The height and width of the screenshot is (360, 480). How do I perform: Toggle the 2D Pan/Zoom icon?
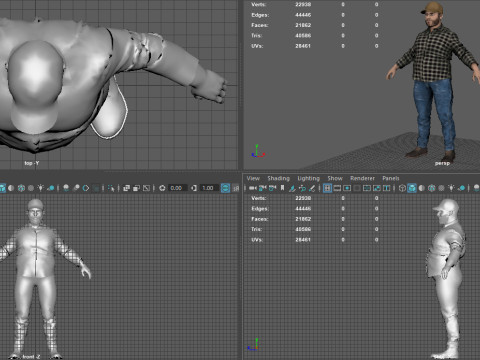[x=302, y=188]
